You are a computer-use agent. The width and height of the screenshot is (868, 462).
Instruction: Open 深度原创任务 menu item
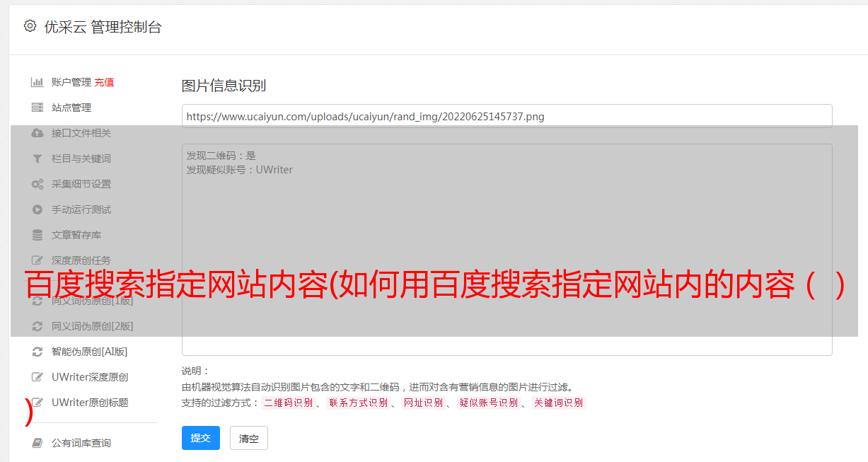pyautogui.click(x=81, y=260)
